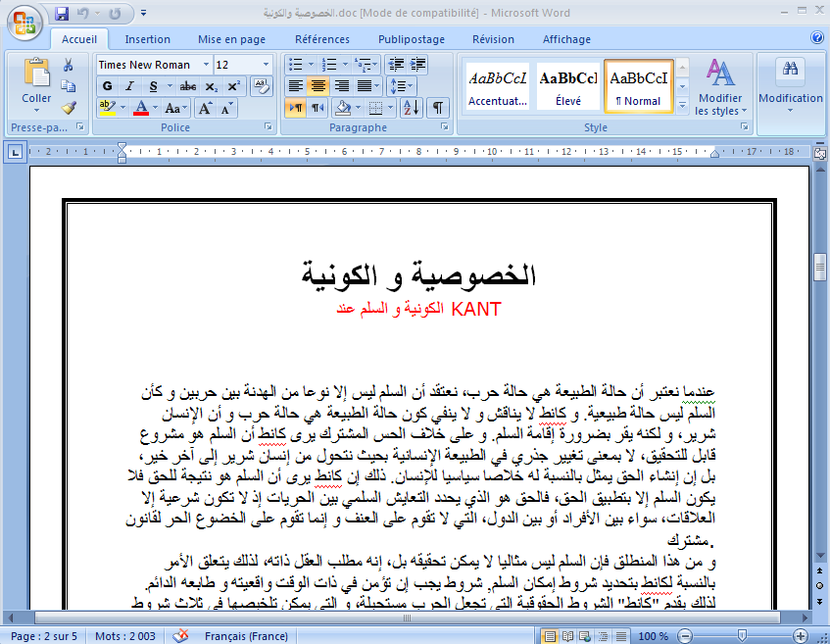This screenshot has height=644, width=830.
Task: Switch to outline view
Action: (x=603, y=635)
